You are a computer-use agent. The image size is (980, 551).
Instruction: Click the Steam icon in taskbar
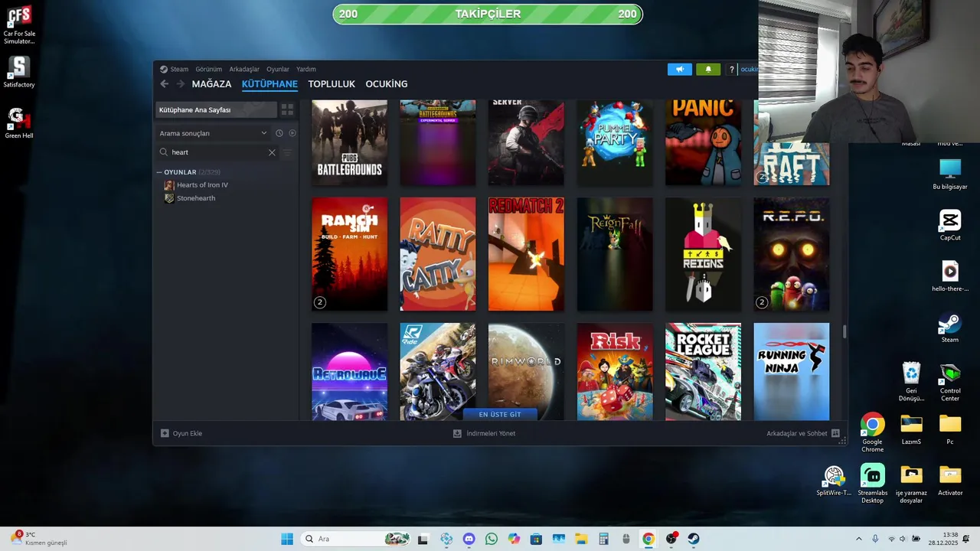[694, 539]
